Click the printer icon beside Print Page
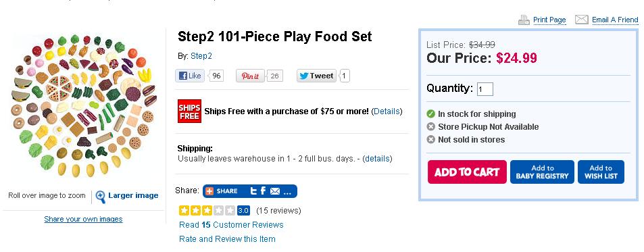This screenshot has width=644, height=252. point(524,20)
